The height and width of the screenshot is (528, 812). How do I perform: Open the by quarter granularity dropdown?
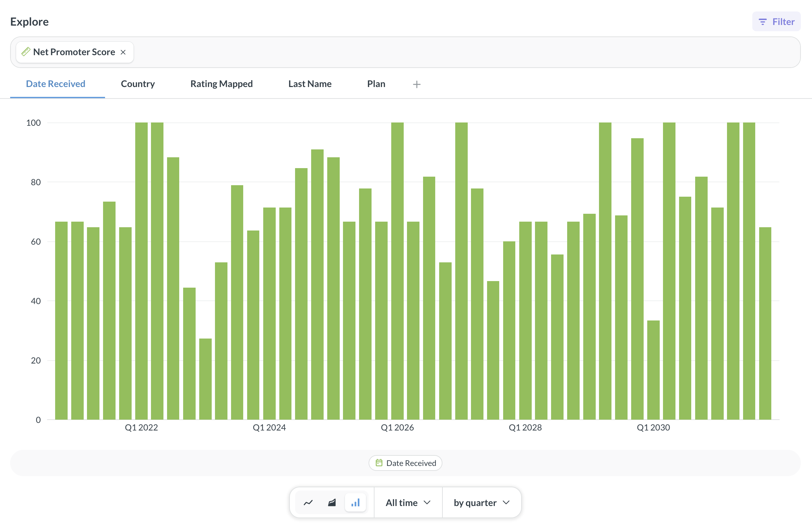coord(481,502)
